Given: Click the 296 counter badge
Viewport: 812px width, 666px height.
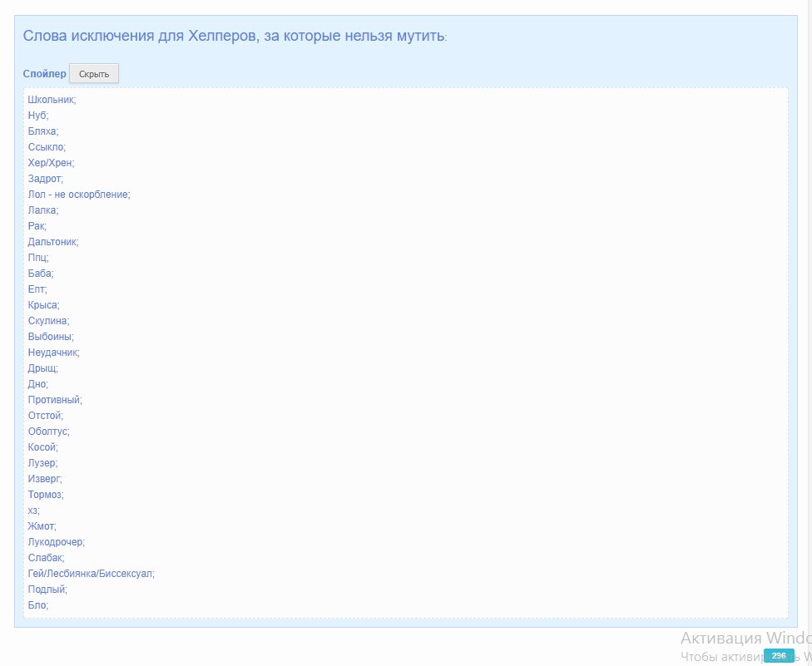Looking at the screenshot, I should [779, 655].
